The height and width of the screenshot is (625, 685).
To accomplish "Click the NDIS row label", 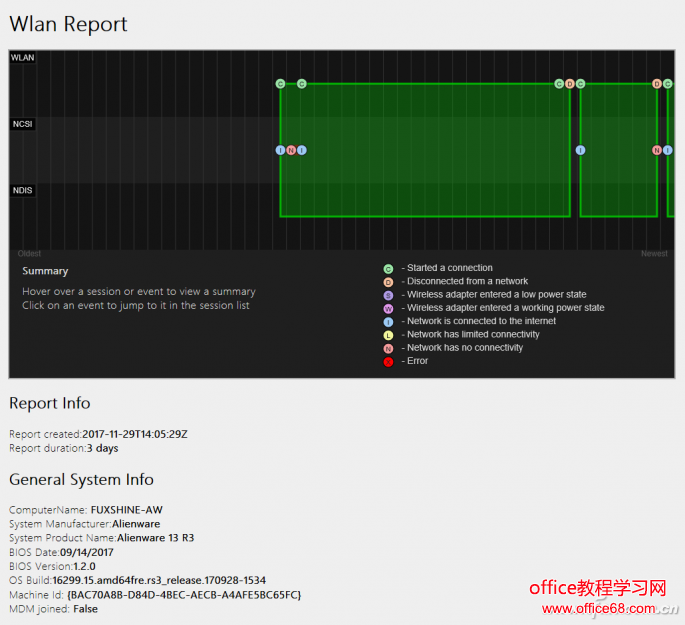I will pos(22,190).
